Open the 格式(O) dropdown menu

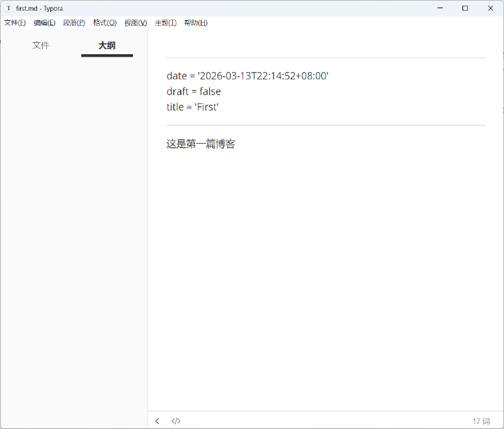pos(104,23)
